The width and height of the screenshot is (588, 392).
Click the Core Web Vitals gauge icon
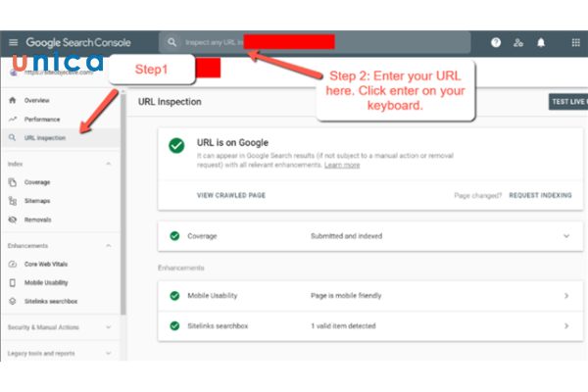click(x=13, y=264)
